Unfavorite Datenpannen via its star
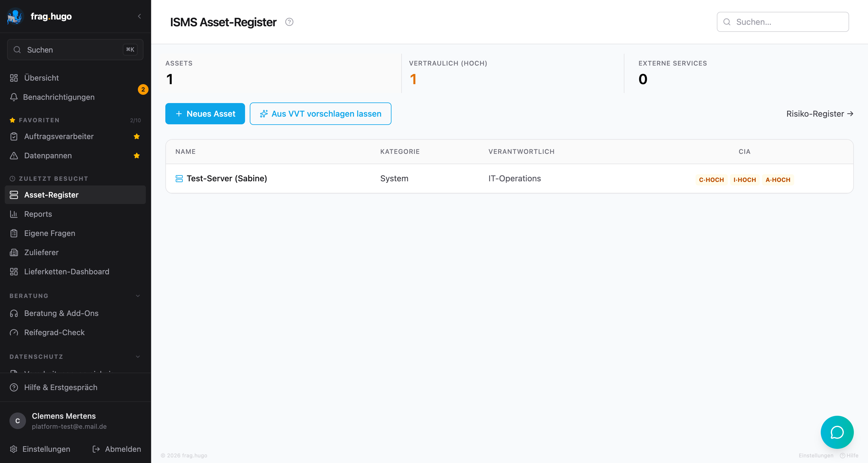 [136, 156]
